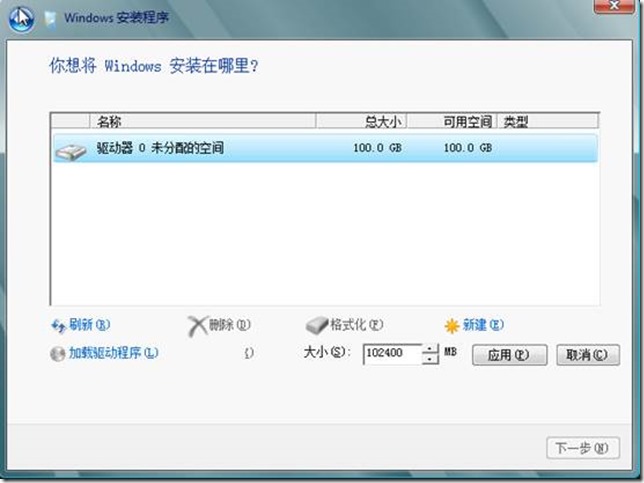This screenshot has height=483, width=644.
Task: Click the 应用(P) apply button
Action: pos(509,355)
